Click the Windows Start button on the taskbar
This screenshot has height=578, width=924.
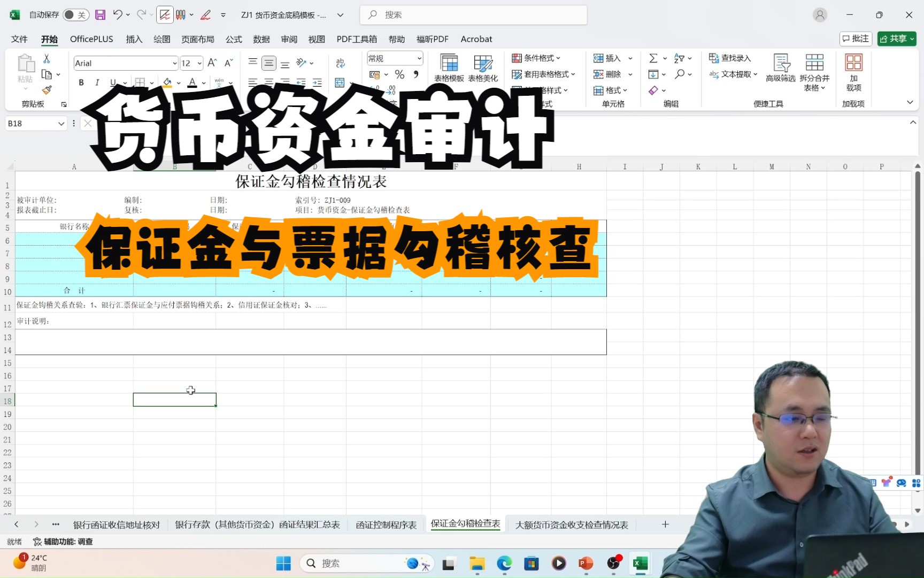283,564
